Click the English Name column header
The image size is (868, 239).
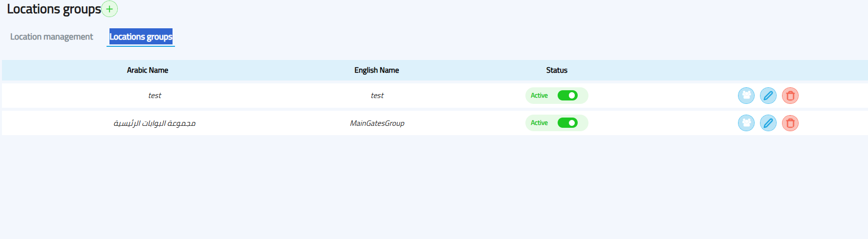coord(376,70)
